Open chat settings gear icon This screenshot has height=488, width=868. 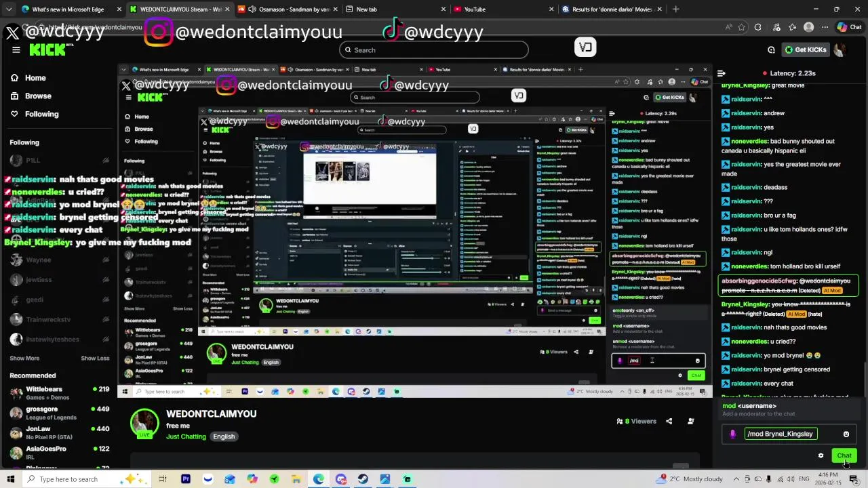pyautogui.click(x=821, y=455)
